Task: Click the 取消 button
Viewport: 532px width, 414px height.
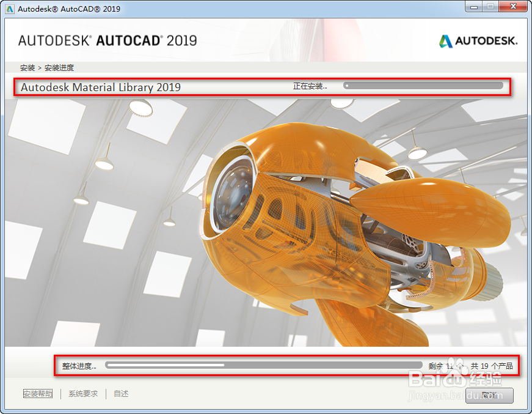Action: [x=489, y=395]
